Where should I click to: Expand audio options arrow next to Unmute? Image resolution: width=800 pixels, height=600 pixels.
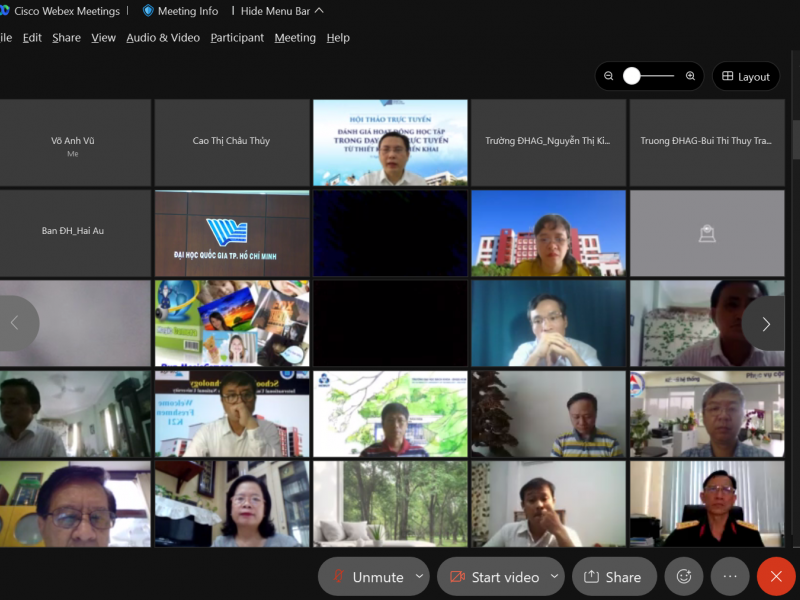tap(420, 577)
